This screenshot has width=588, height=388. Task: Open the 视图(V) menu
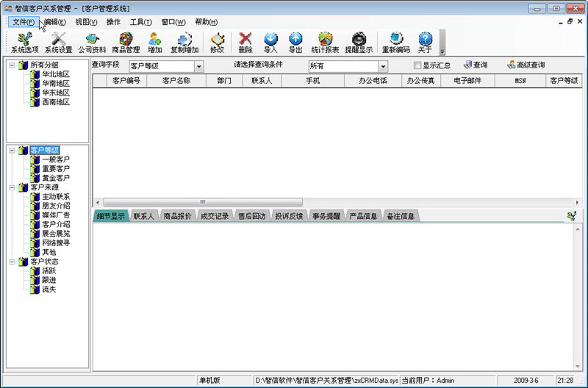(86, 22)
